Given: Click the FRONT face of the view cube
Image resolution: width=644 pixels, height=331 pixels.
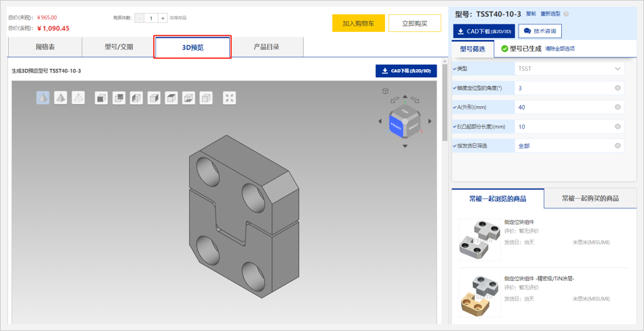Looking at the screenshot, I should (x=396, y=126).
